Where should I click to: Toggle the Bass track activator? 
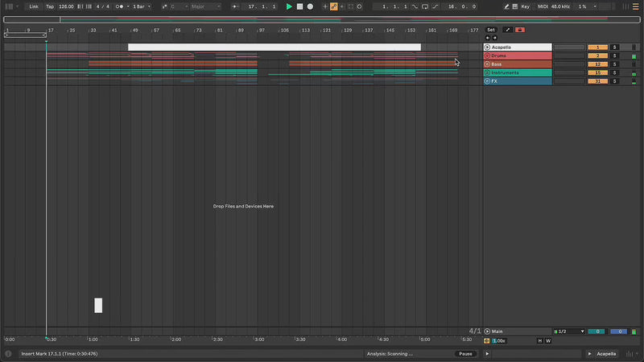pos(597,64)
